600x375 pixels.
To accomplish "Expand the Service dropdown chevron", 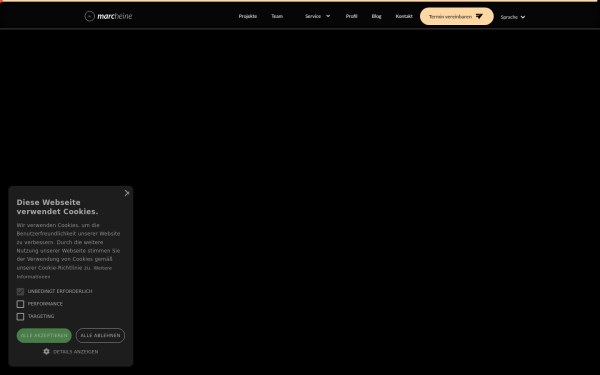I will pyautogui.click(x=328, y=16).
